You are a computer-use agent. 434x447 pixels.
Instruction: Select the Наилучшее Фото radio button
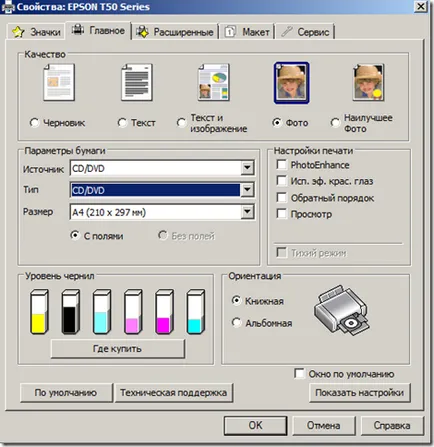click(335, 123)
